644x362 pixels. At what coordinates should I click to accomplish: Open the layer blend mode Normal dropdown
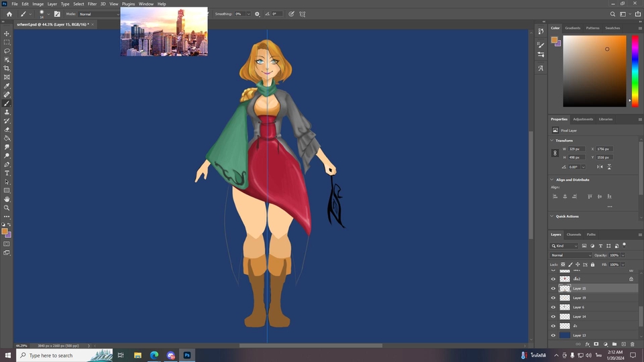pyautogui.click(x=571, y=255)
